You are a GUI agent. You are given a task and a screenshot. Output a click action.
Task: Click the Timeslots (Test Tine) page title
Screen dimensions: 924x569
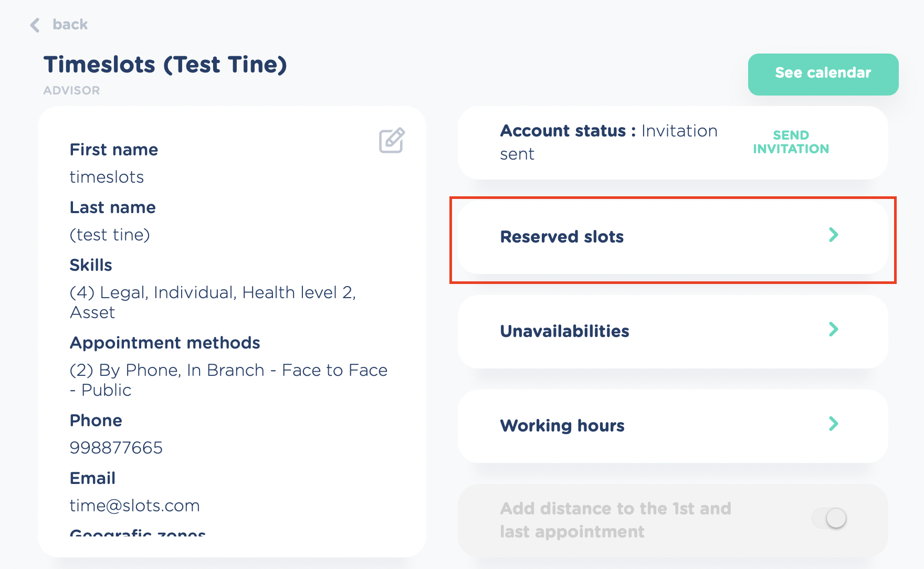click(165, 65)
